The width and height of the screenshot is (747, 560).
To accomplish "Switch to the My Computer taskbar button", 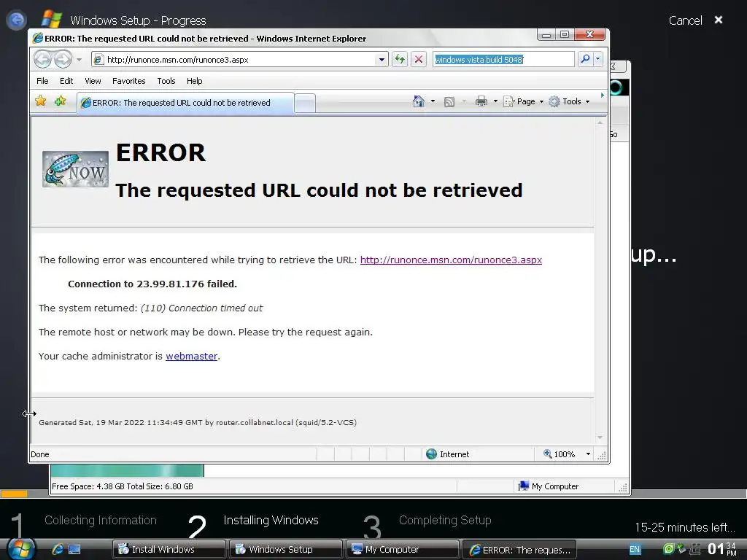I will click(403, 550).
